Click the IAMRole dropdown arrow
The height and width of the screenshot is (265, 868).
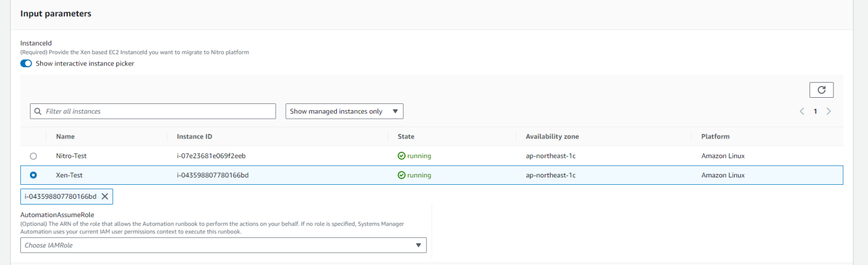[x=418, y=245]
